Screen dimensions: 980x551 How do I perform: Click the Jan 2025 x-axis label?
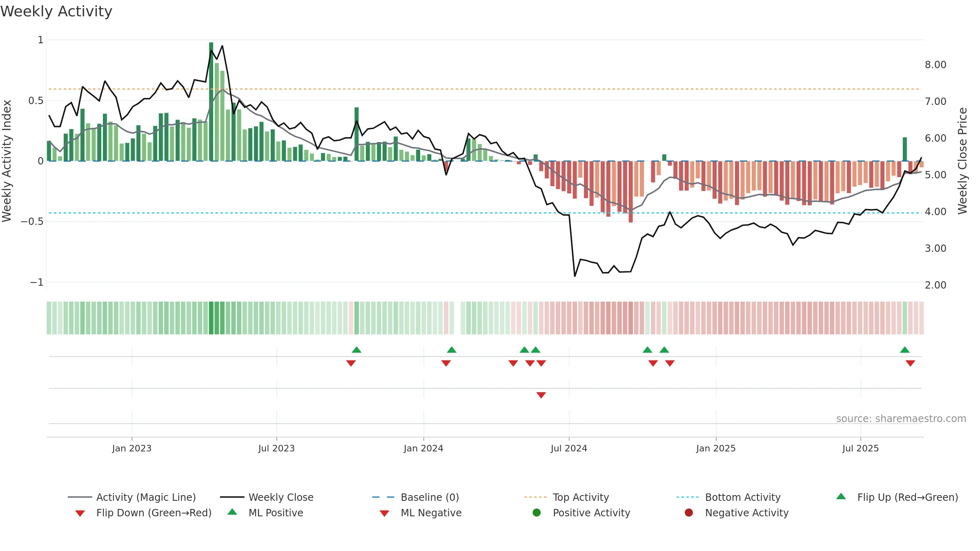716,448
